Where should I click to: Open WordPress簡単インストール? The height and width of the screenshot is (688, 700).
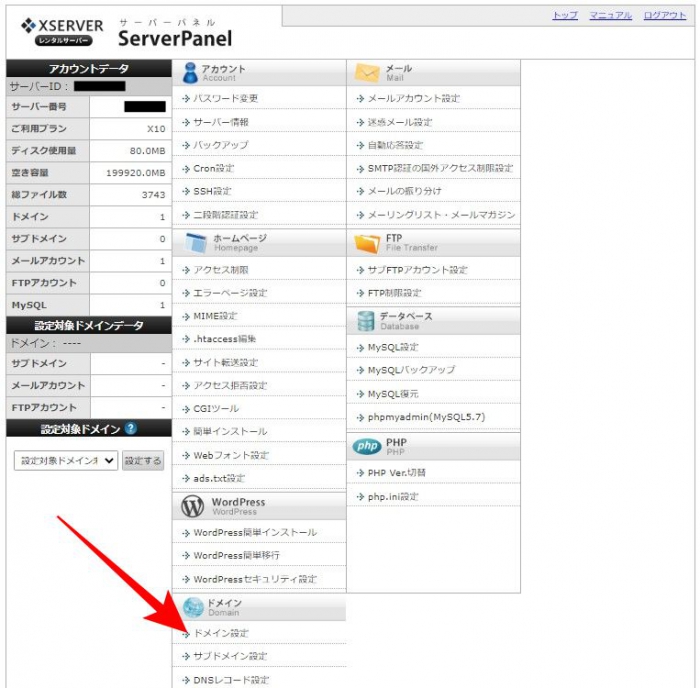click(255, 532)
